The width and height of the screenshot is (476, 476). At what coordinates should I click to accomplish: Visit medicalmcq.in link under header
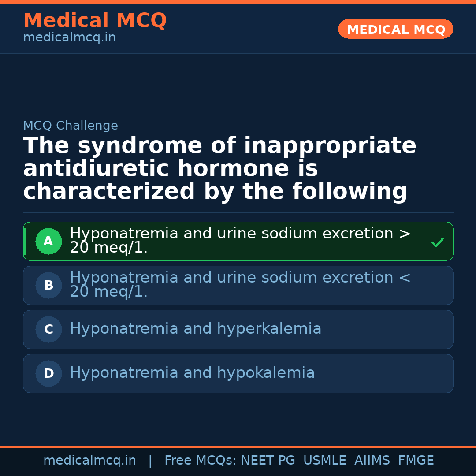point(69,38)
